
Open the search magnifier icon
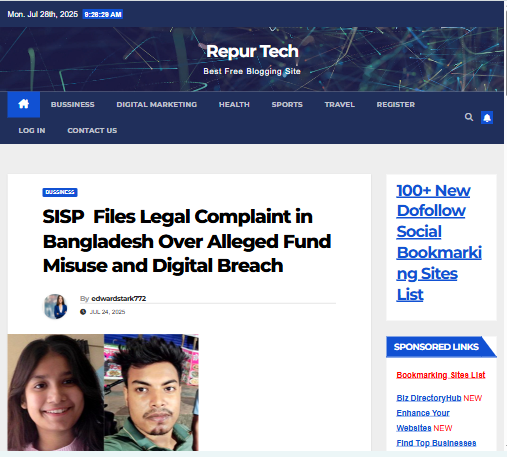click(x=469, y=117)
